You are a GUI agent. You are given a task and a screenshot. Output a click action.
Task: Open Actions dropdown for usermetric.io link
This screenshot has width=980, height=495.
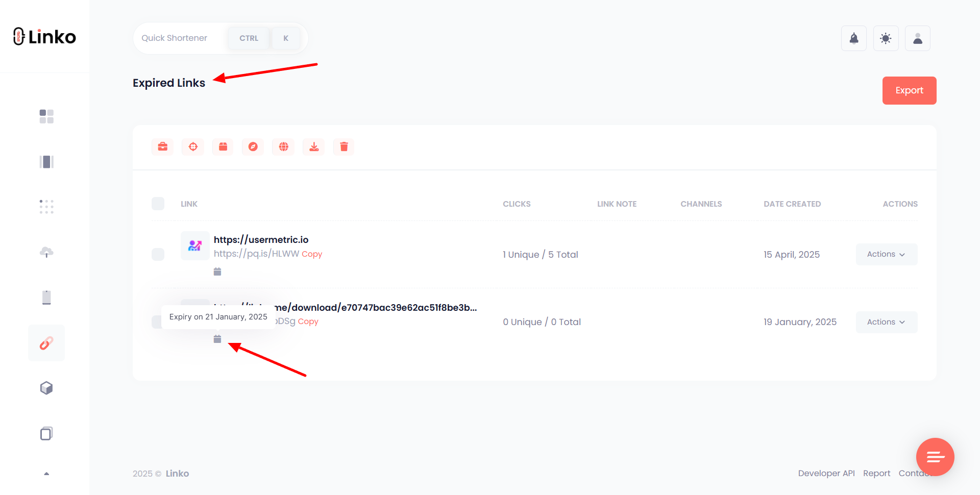887,254
